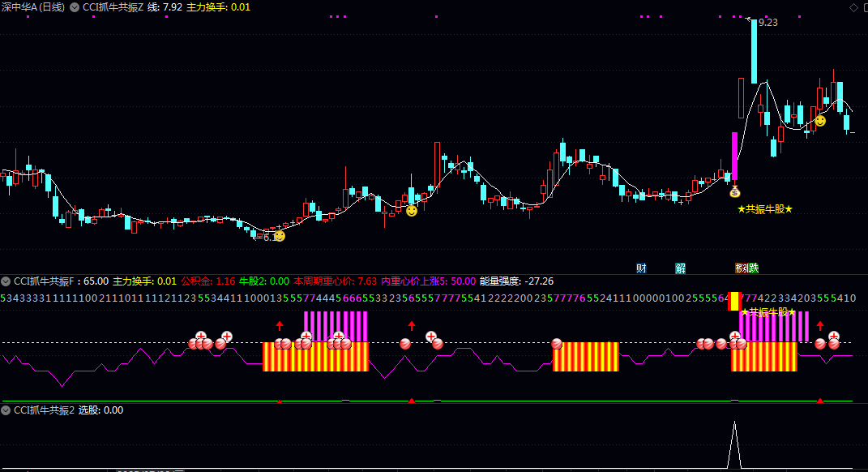868x472 pixels.
Task: Click the 财 info marker
Action: click(x=641, y=268)
